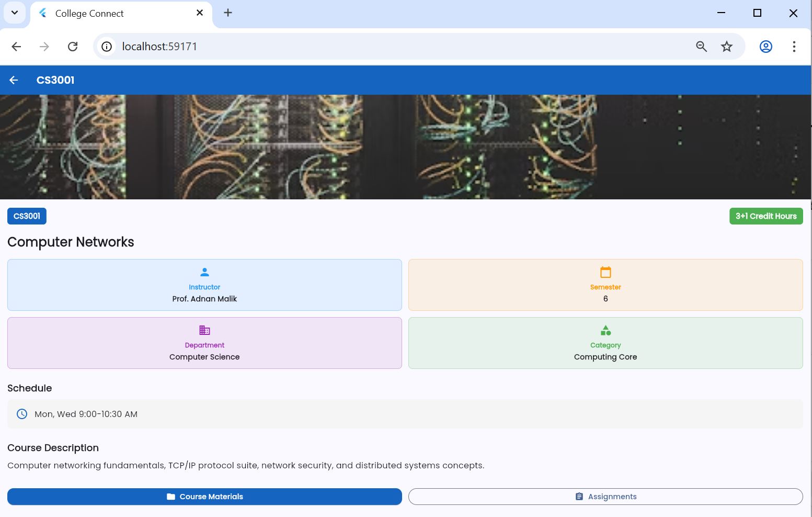812x517 pixels.
Task: Click the Instructor person icon
Action: (204, 272)
